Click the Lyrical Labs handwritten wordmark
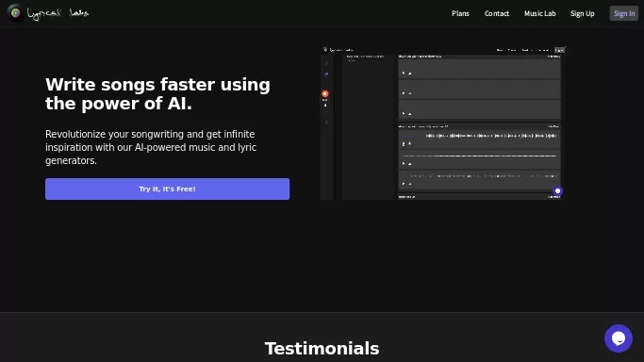The height and width of the screenshot is (362, 644). point(58,13)
